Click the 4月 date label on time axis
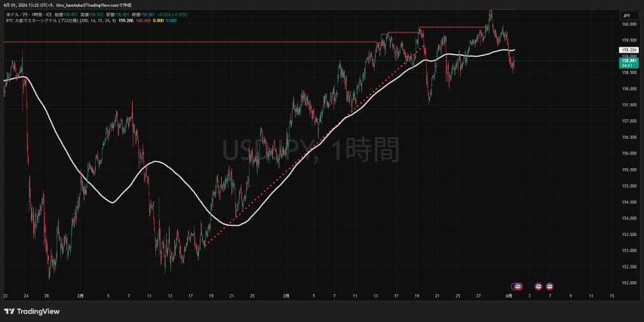The image size is (644, 322). pyautogui.click(x=509, y=296)
